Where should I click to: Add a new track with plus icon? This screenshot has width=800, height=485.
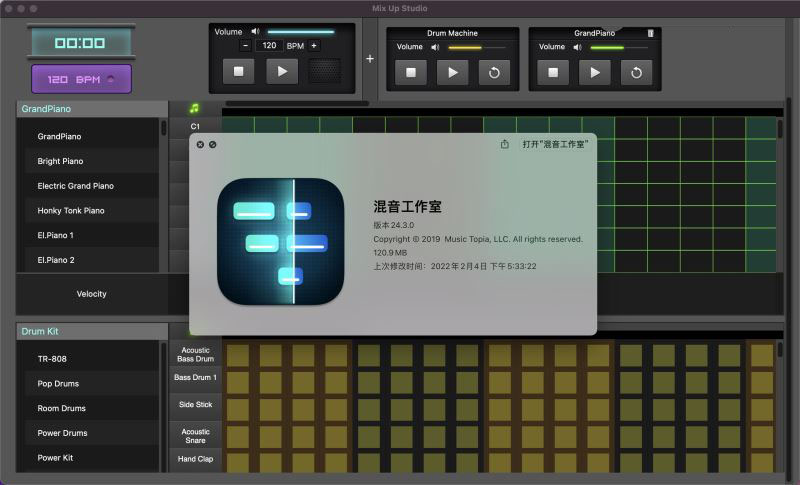pyautogui.click(x=370, y=59)
